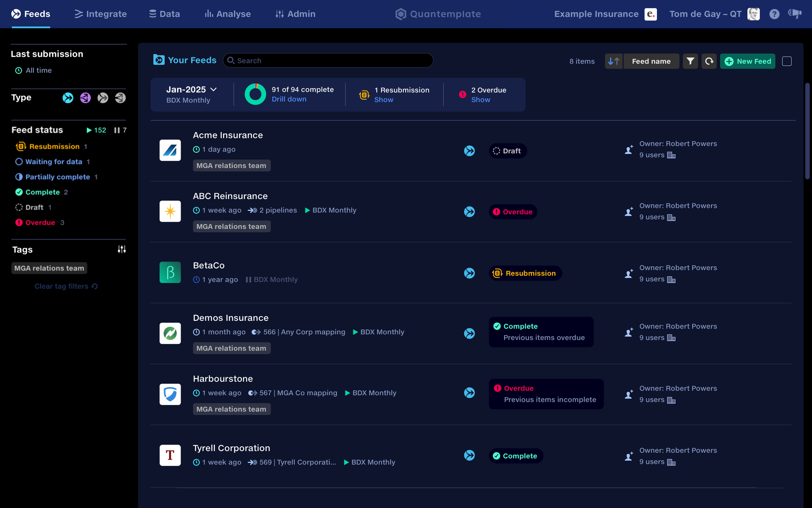Click the feed type icon in ABC Reinsurance row

click(x=469, y=212)
